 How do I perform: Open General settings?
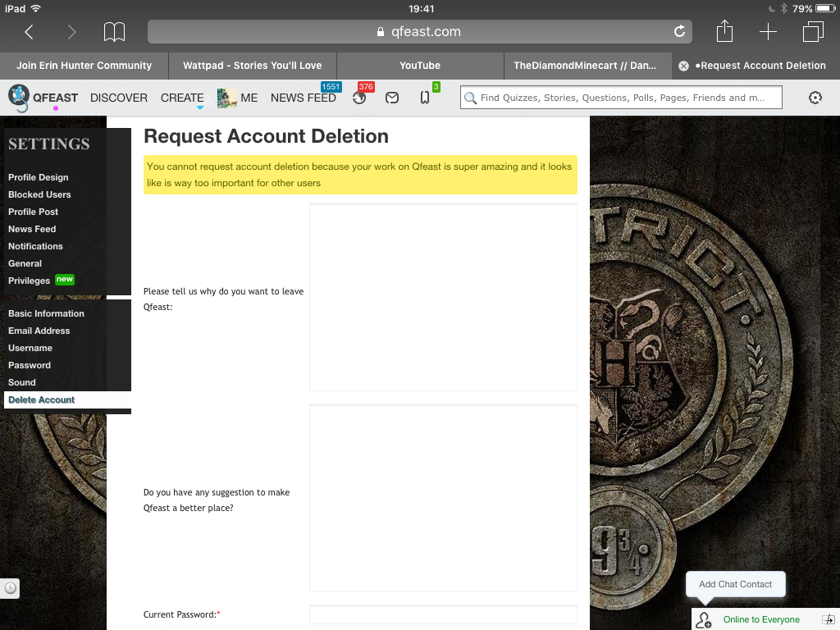pyautogui.click(x=25, y=263)
